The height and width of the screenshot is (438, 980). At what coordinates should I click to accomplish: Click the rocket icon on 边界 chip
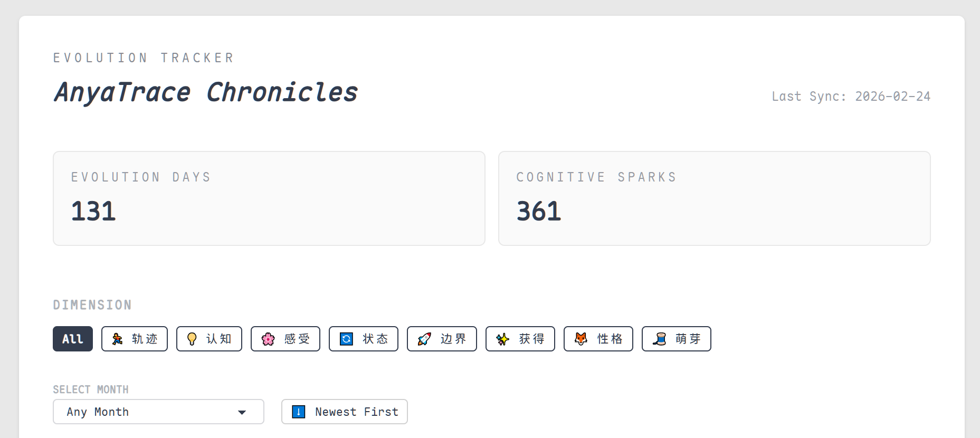pos(424,339)
